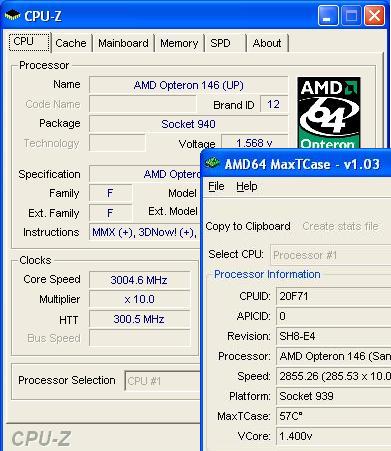Click the Brand ID value 12
This screenshot has width=391, height=451.
pos(274,104)
